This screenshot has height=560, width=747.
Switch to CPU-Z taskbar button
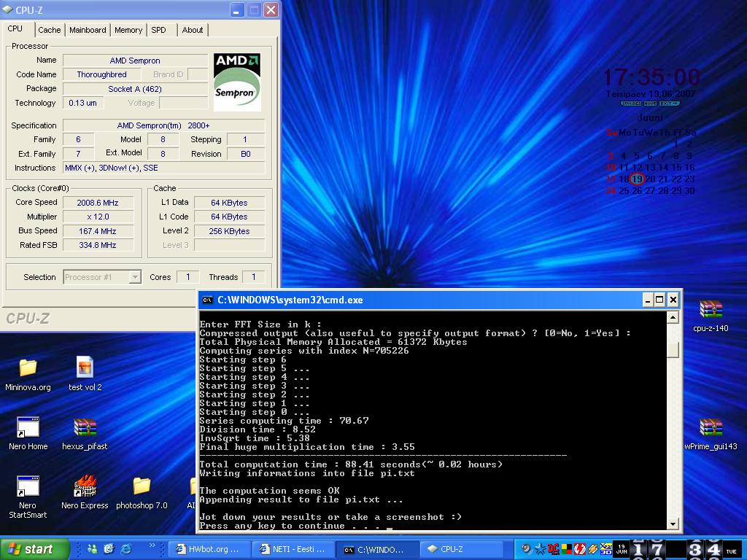click(x=462, y=549)
